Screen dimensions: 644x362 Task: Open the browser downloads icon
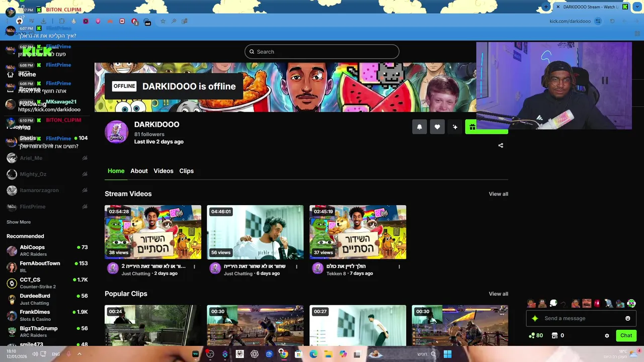click(x=44, y=21)
